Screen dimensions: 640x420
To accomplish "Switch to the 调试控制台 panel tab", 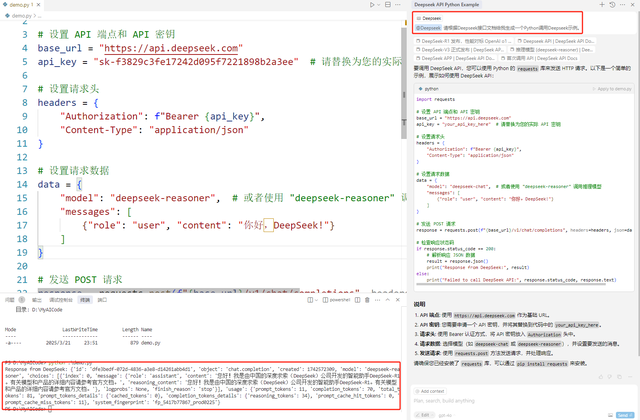I will point(60,300).
